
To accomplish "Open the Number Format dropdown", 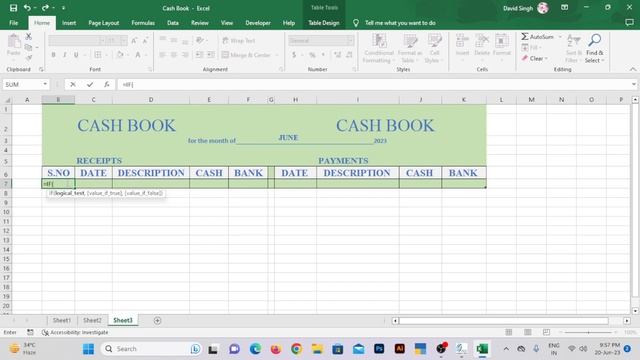I will coord(350,40).
